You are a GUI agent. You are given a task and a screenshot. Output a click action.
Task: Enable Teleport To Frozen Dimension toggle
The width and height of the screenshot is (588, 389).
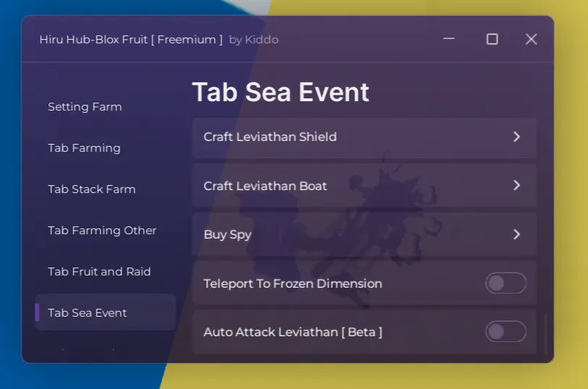[x=505, y=283]
